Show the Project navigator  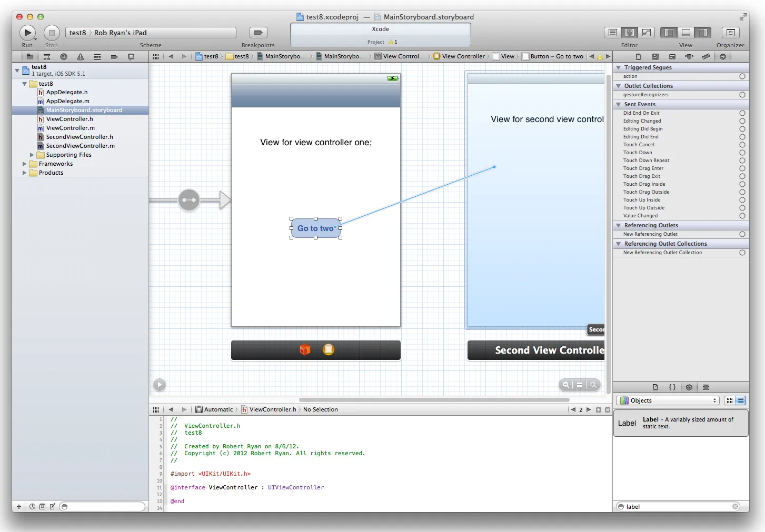[30, 57]
